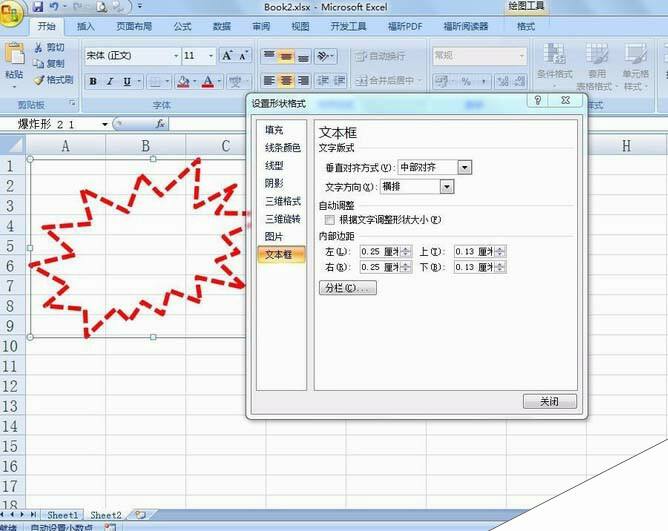Increase font size with large A
Viewport: 668px width, 531px height.
click(227, 55)
